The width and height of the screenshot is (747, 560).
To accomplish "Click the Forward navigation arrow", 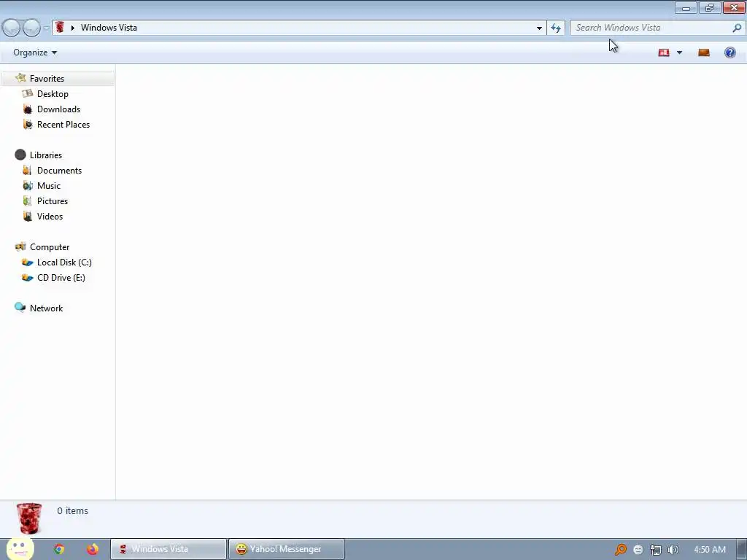I will click(31, 28).
